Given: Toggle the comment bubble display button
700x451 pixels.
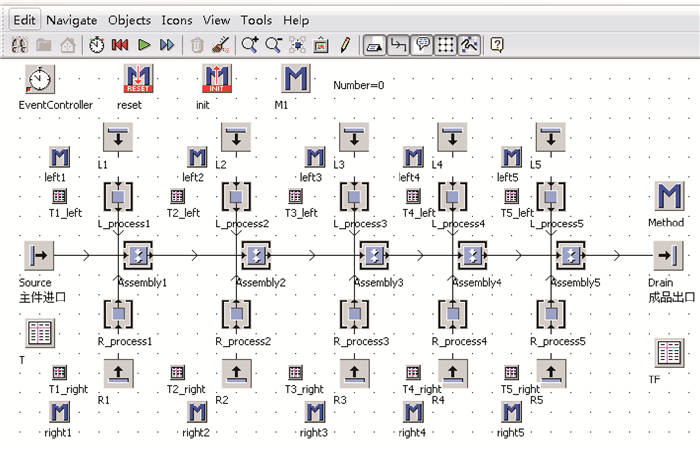Looking at the screenshot, I should pos(423,45).
